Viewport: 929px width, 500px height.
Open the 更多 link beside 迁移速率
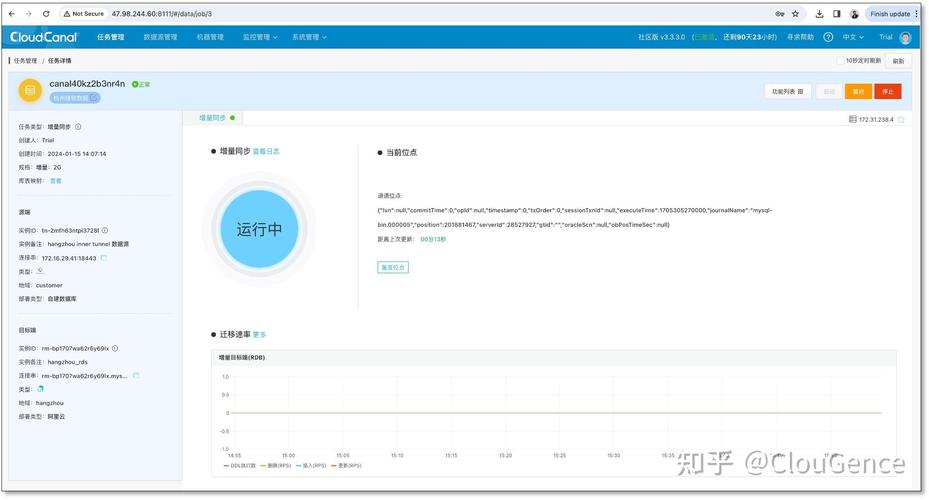coord(259,335)
